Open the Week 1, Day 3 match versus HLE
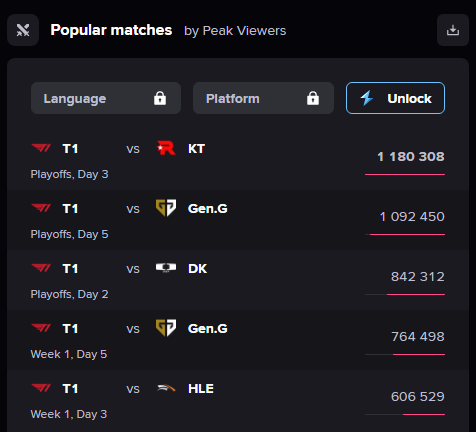Image resolution: width=476 pixels, height=432 pixels. click(238, 400)
